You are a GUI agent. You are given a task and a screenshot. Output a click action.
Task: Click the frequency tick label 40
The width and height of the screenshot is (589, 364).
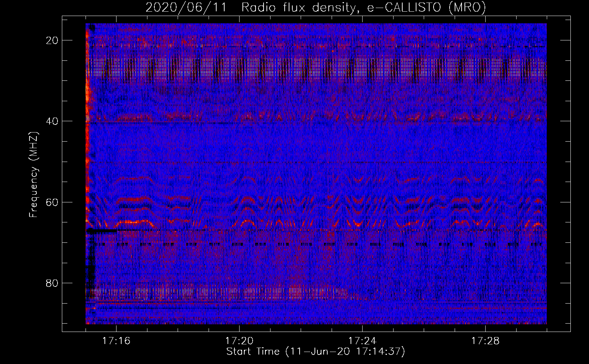[x=52, y=121]
